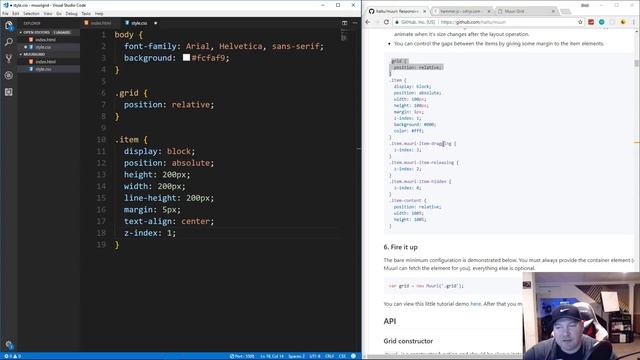
Task: Click the CSS language mode status
Action: (342, 356)
